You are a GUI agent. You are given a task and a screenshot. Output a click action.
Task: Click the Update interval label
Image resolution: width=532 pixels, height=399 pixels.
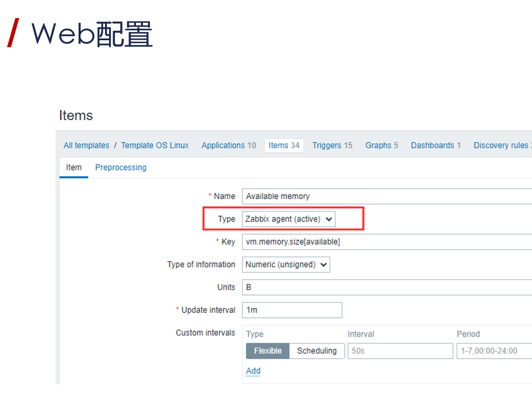pyautogui.click(x=208, y=310)
